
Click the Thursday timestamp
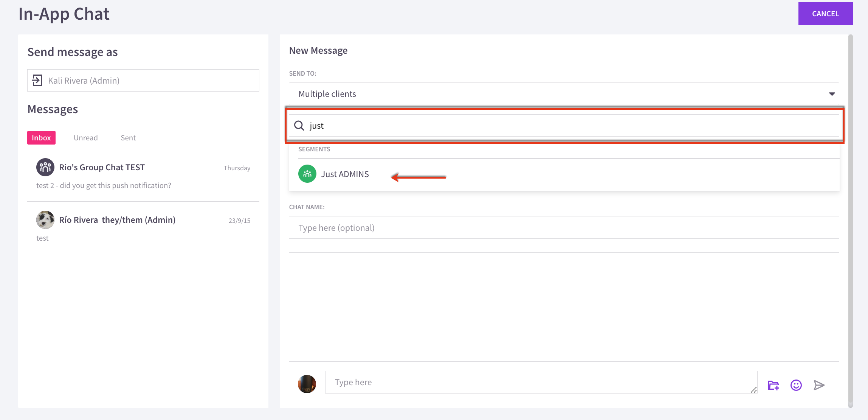237,168
